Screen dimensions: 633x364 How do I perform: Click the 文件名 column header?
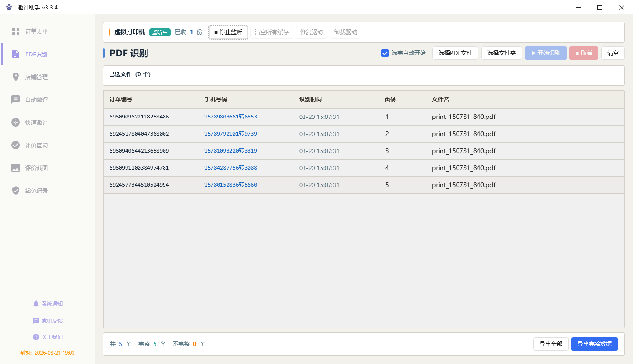click(x=440, y=100)
